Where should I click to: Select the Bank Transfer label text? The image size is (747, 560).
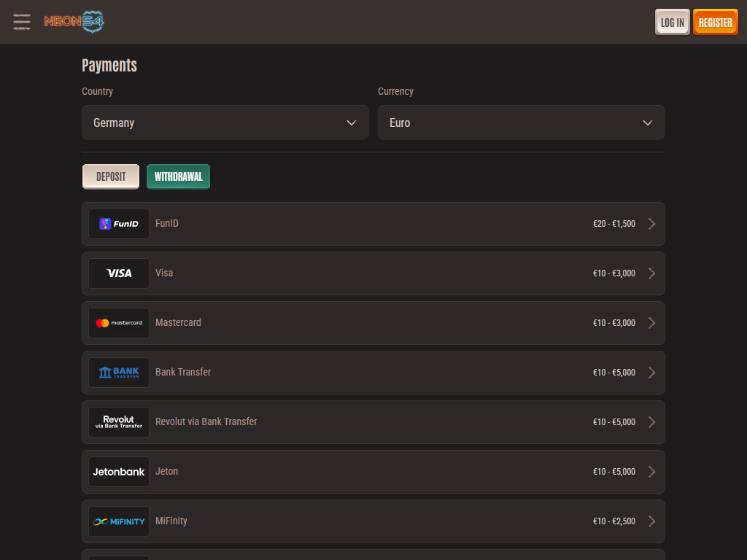coord(183,372)
